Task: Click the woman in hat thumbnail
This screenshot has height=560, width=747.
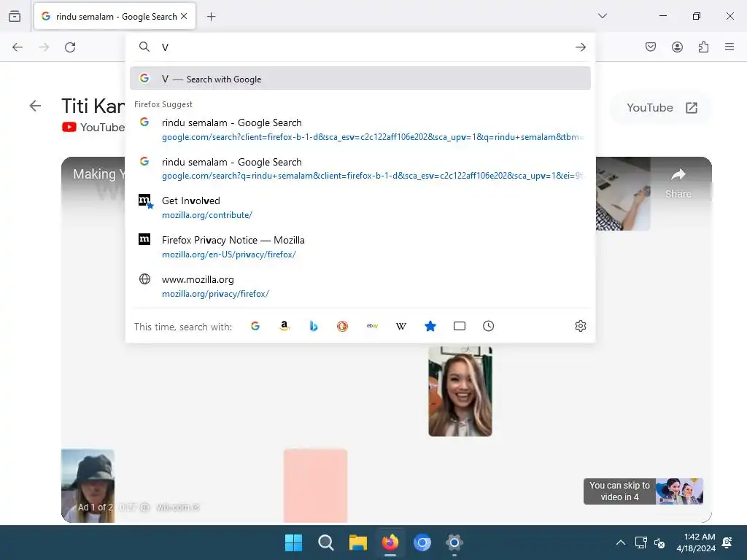Action: (x=88, y=486)
